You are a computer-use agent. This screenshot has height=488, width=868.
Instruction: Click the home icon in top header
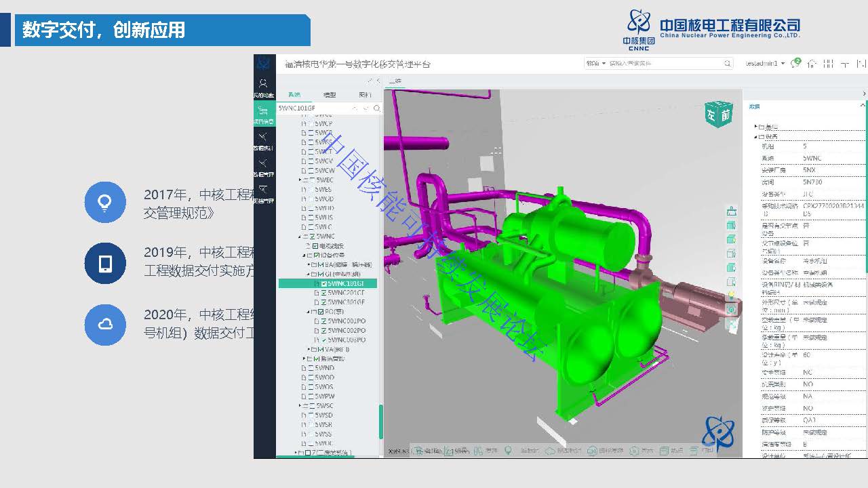(x=812, y=64)
